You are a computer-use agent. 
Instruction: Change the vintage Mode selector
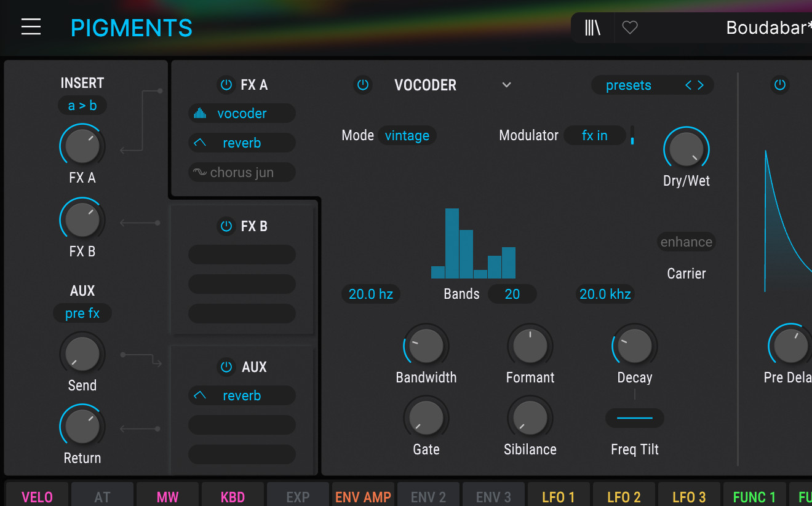(x=407, y=135)
